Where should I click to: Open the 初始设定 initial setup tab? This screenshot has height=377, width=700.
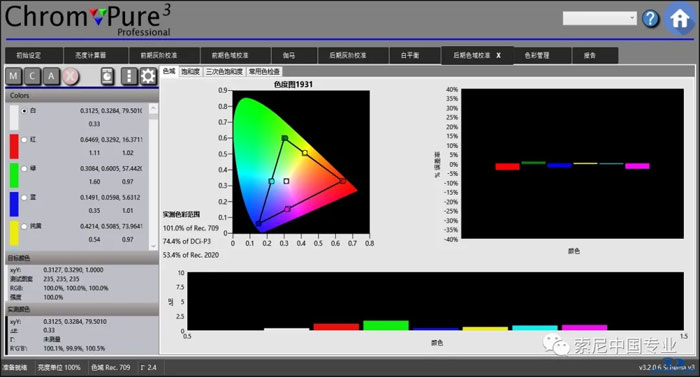tap(29, 55)
